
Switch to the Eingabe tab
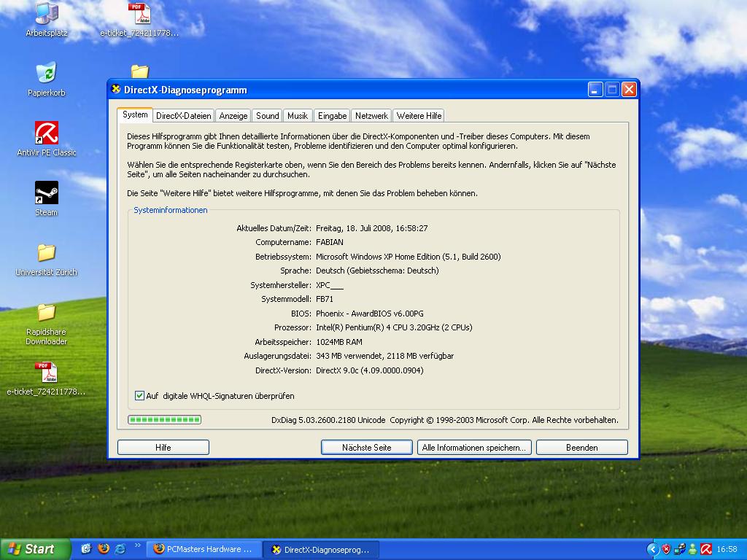pos(332,116)
